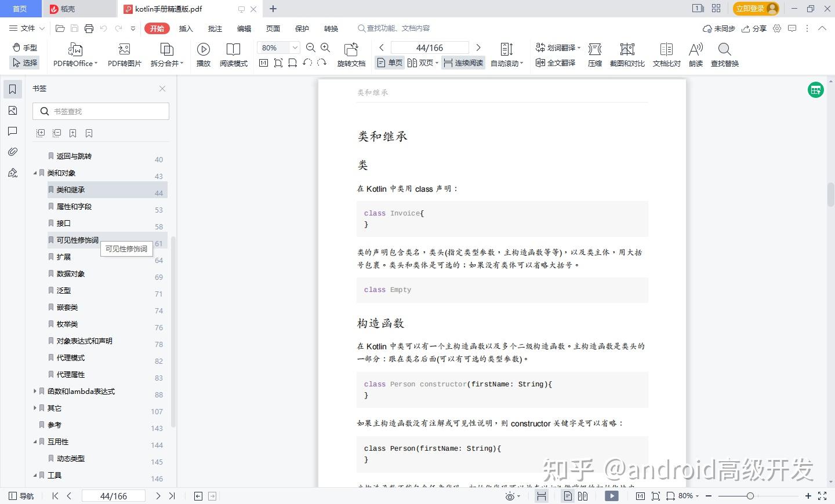Collapse the 类和对象 bookmark node
This screenshot has height=504, width=835.
(x=35, y=173)
